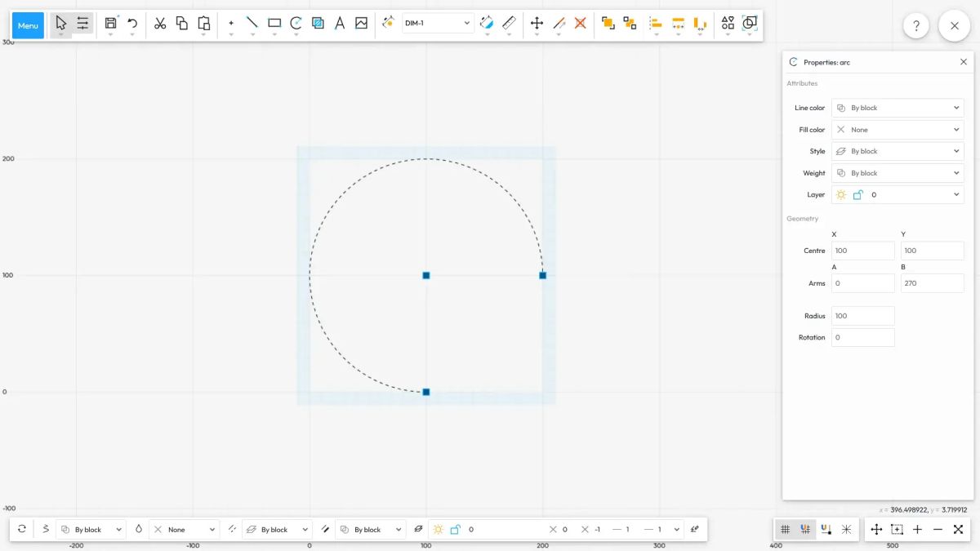Bring selection to front
Viewport: 980px width, 551px height.
click(608, 23)
